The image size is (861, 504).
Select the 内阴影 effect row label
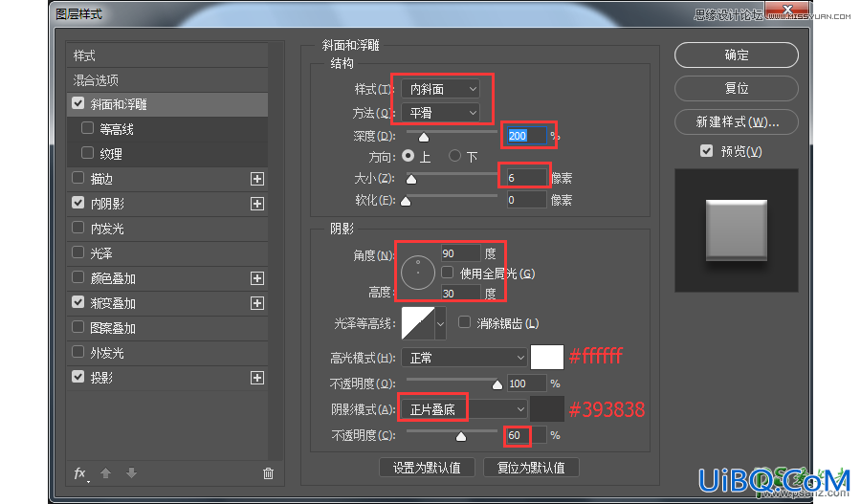click(x=107, y=204)
